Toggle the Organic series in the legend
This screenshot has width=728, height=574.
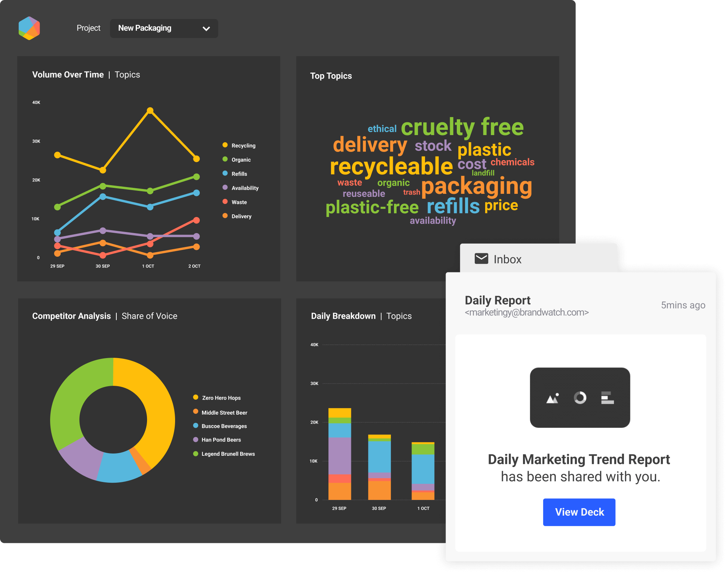[241, 160]
